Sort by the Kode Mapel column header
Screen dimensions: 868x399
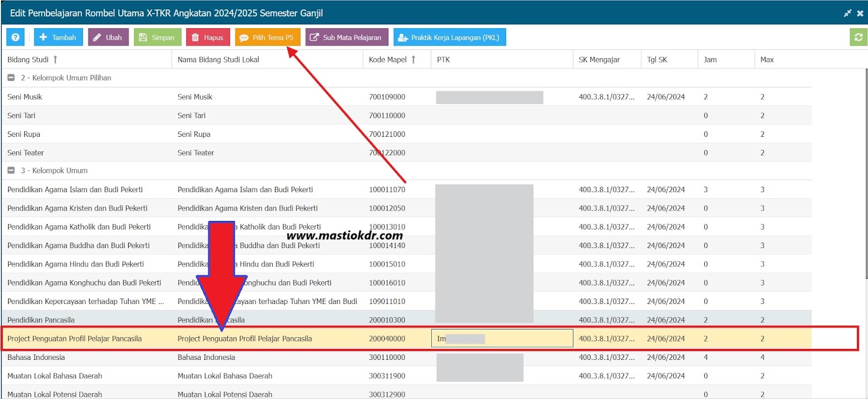(397, 60)
